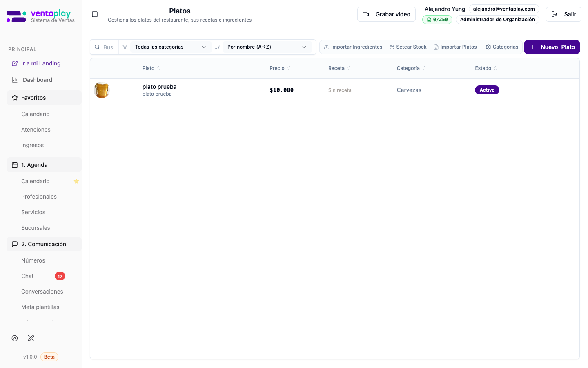Click the 0/250 usage badge
The width and height of the screenshot is (588, 368).
click(x=437, y=20)
